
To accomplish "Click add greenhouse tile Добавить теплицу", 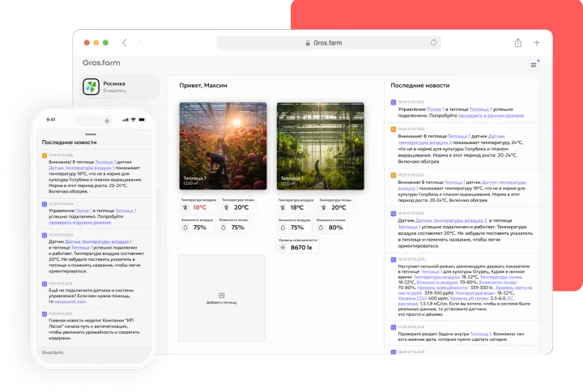I will [222, 298].
